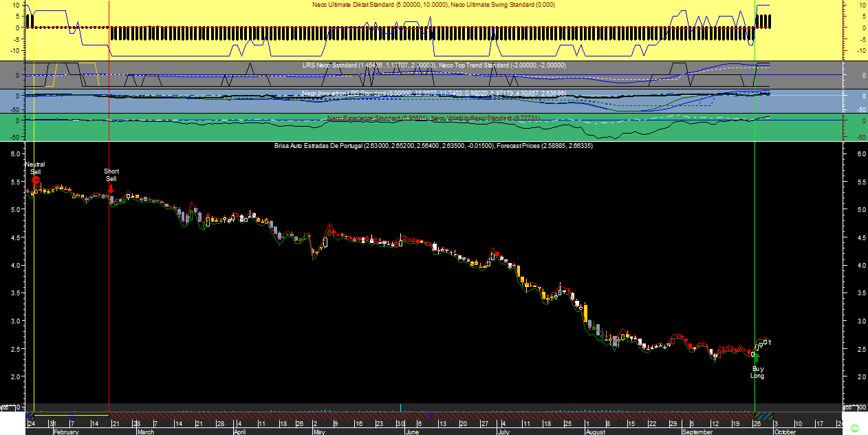Screen dimensions: 868x435
Task: Select the Short Sell text label
Action: tap(111, 175)
